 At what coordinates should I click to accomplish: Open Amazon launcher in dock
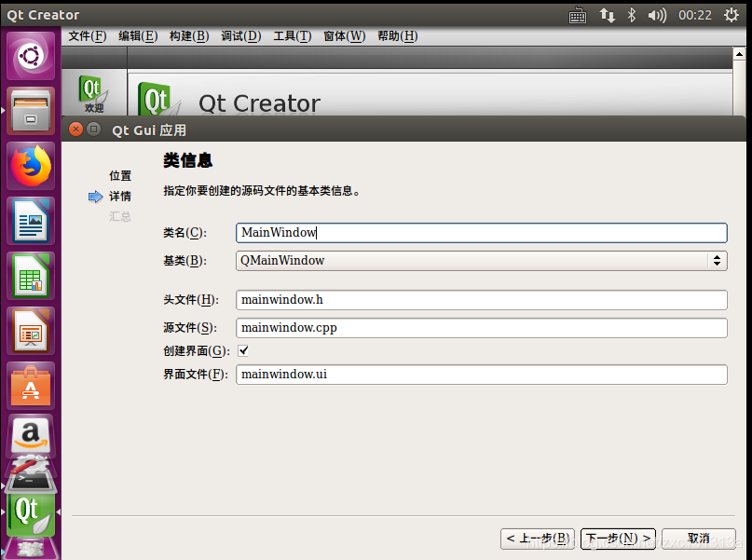click(x=31, y=434)
